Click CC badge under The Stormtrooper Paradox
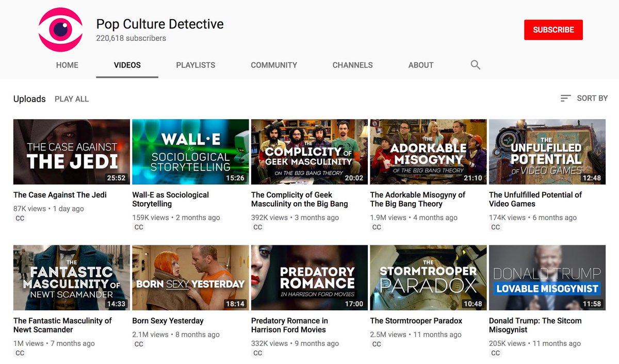619x364 pixels. (377, 344)
